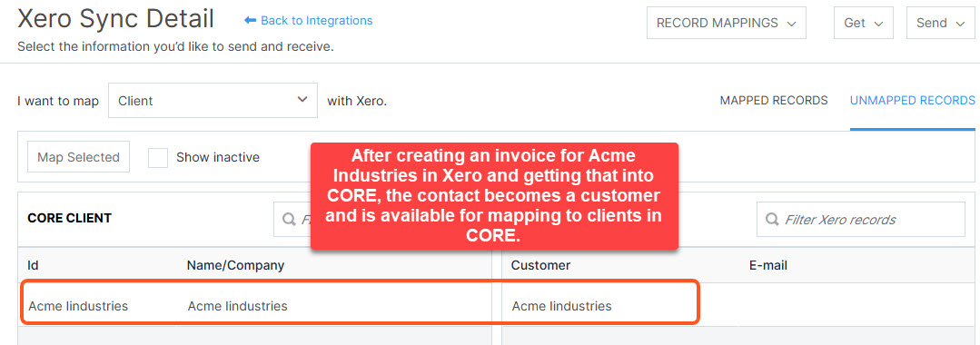Open the Client record type combo box
Viewport: 980px width, 345px height.
point(213,101)
